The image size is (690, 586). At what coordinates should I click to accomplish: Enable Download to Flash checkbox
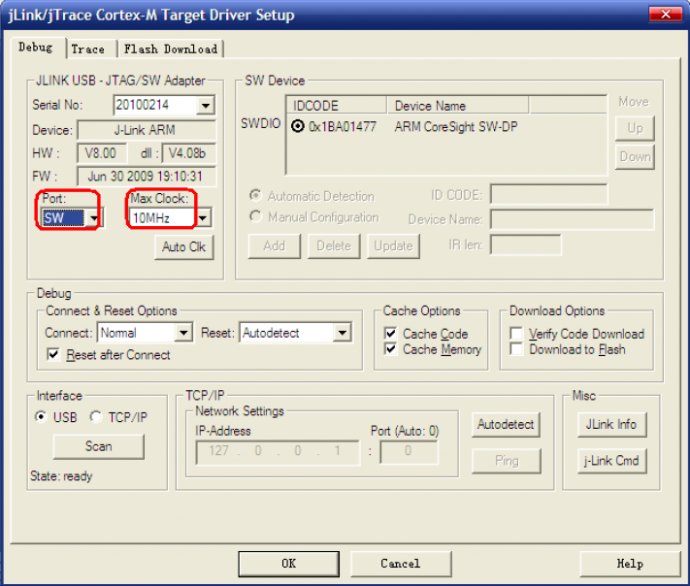point(516,349)
